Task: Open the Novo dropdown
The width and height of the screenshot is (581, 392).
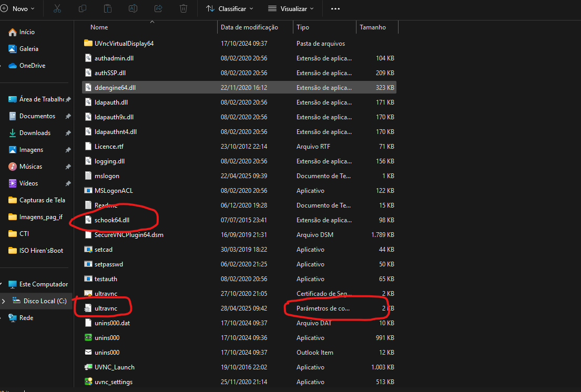Action: [18, 8]
